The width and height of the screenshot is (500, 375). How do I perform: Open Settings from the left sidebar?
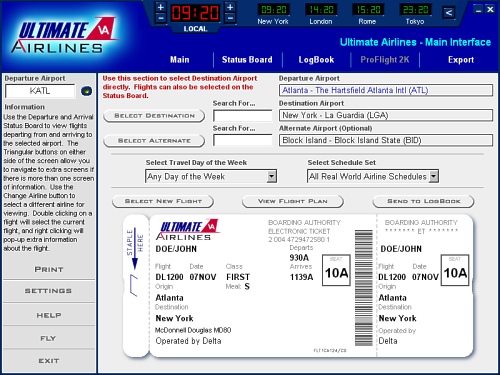pos(49,291)
